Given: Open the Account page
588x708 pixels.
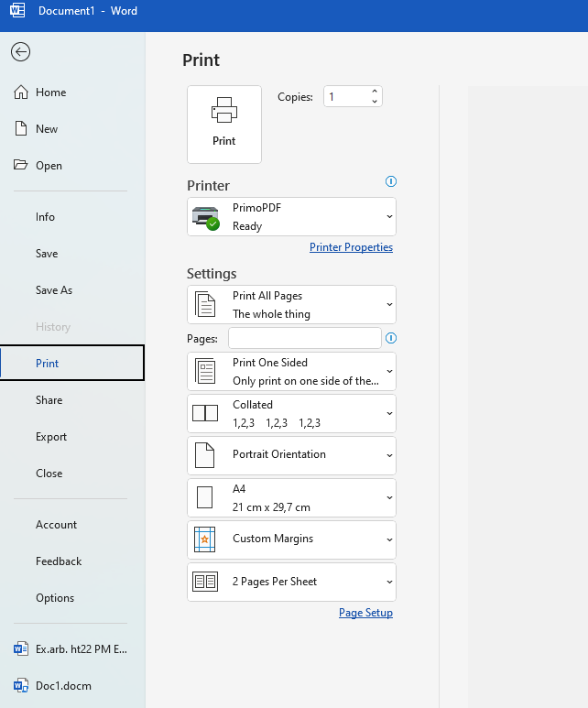Looking at the screenshot, I should point(72,525).
